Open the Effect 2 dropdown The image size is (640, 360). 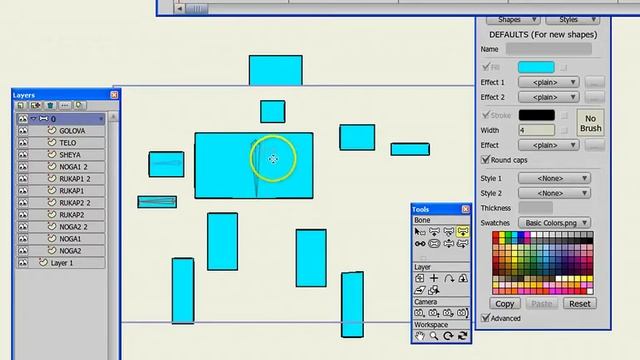(x=549, y=97)
